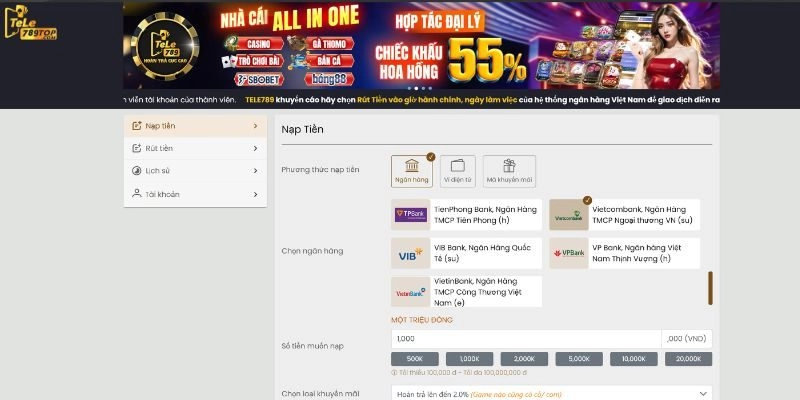
Task: Open the Rút tiền sidebar menu item
Action: click(x=195, y=148)
